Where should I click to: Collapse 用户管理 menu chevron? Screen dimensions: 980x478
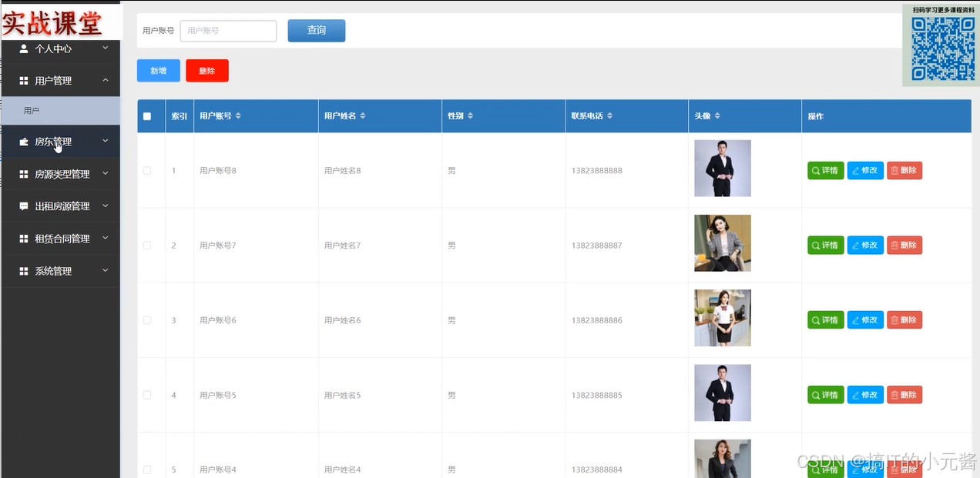(106, 81)
